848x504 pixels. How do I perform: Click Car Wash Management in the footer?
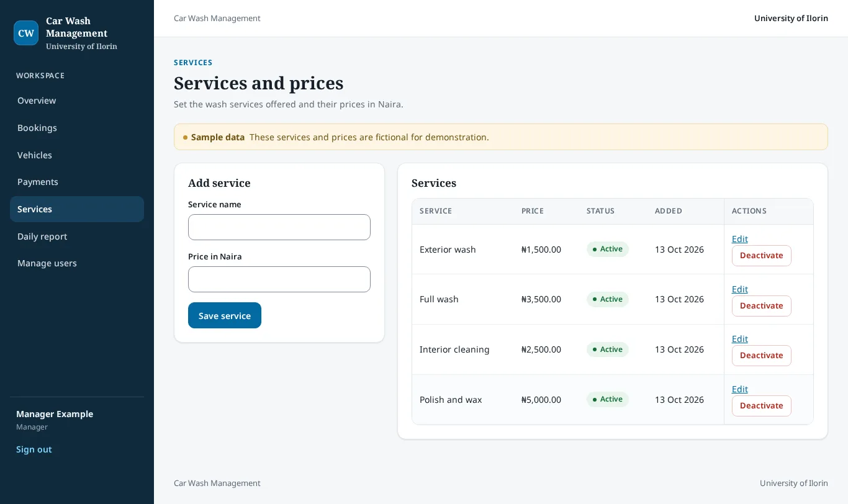[x=217, y=483]
